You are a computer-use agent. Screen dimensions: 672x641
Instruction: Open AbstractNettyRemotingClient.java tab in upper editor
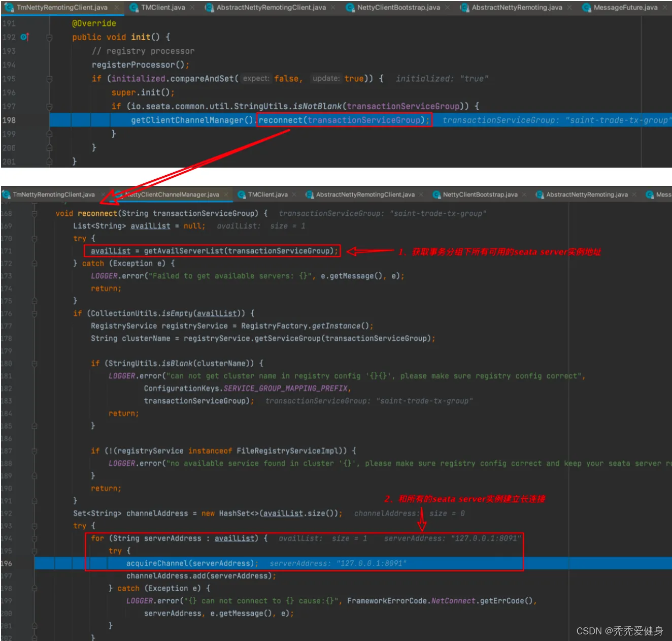tap(271, 8)
